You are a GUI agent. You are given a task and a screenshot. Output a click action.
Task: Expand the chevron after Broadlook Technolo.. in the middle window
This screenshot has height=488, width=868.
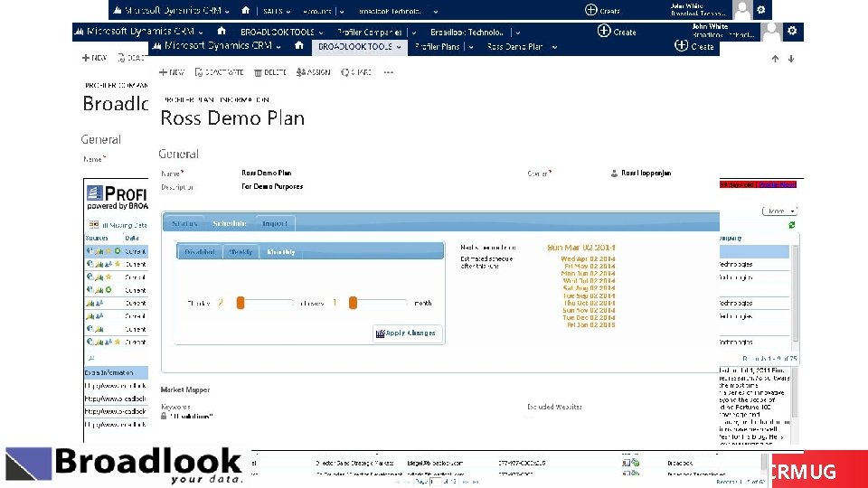click(x=517, y=33)
